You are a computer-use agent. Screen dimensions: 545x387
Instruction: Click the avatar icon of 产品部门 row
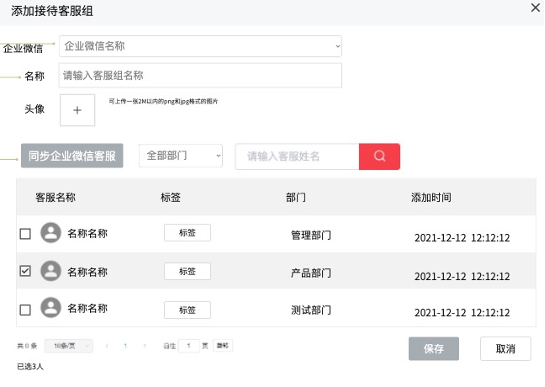(51, 271)
